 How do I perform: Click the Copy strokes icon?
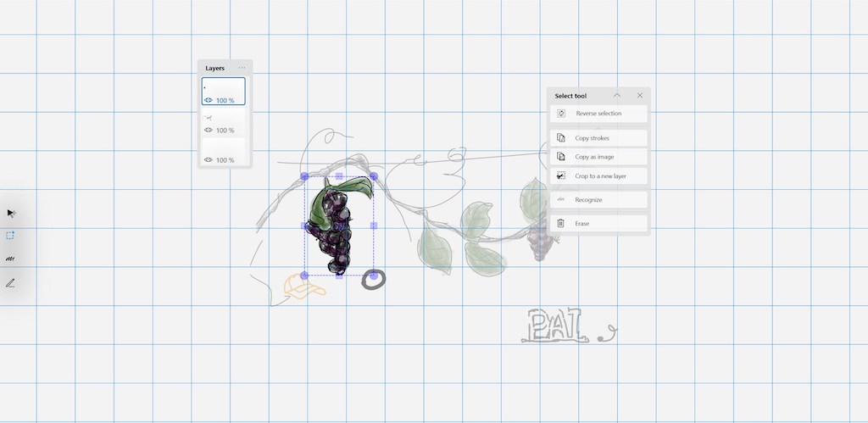561,138
